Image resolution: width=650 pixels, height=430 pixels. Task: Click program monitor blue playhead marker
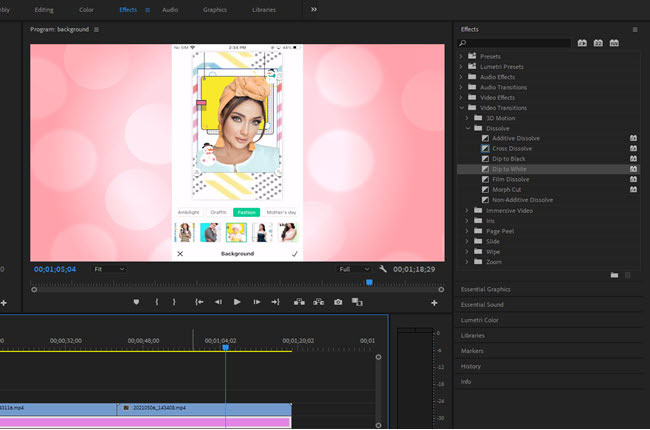click(369, 282)
